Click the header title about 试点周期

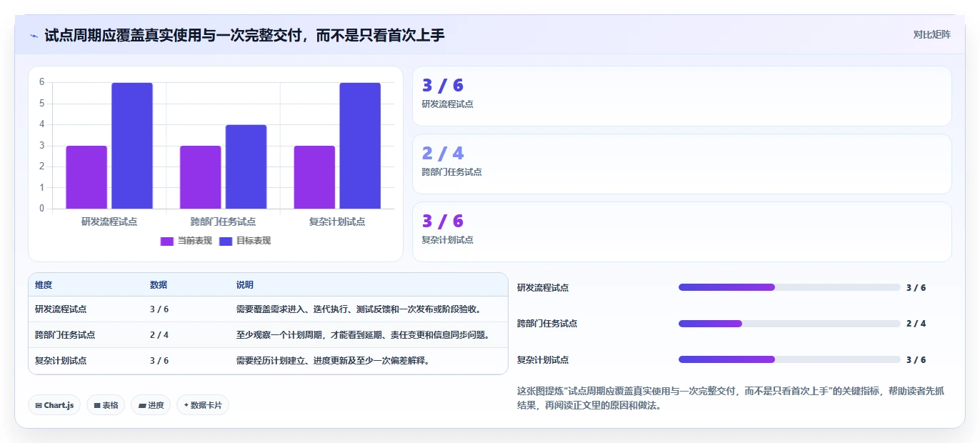[x=244, y=34]
